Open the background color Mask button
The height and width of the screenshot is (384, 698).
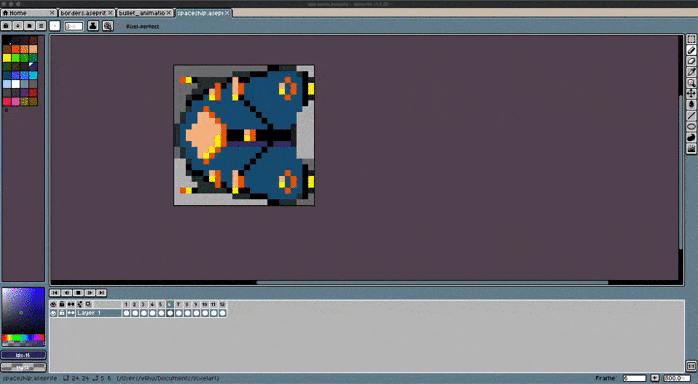23,368
